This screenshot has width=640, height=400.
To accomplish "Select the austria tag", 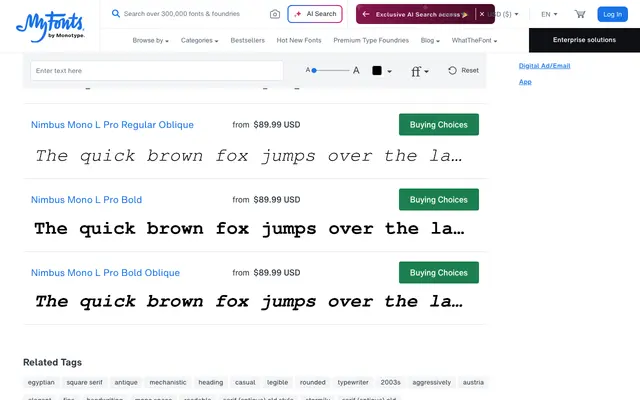I will 473,382.
